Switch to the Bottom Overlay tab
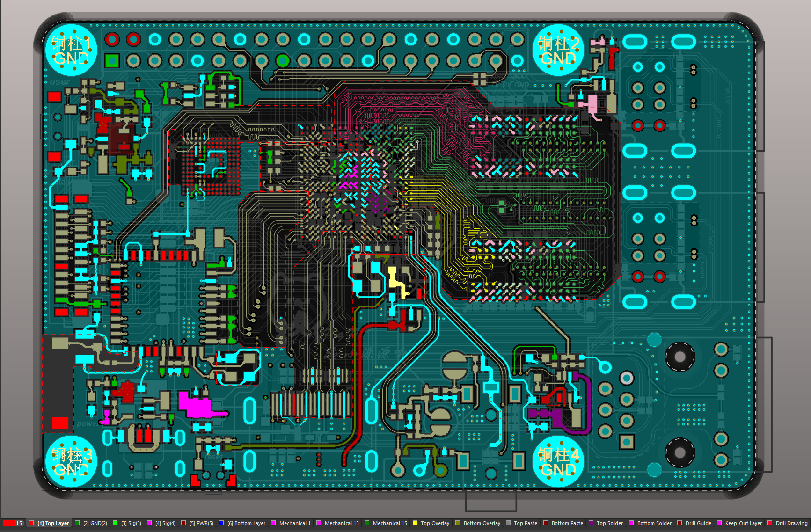Image resolution: width=811 pixels, height=532 pixels. click(482, 523)
